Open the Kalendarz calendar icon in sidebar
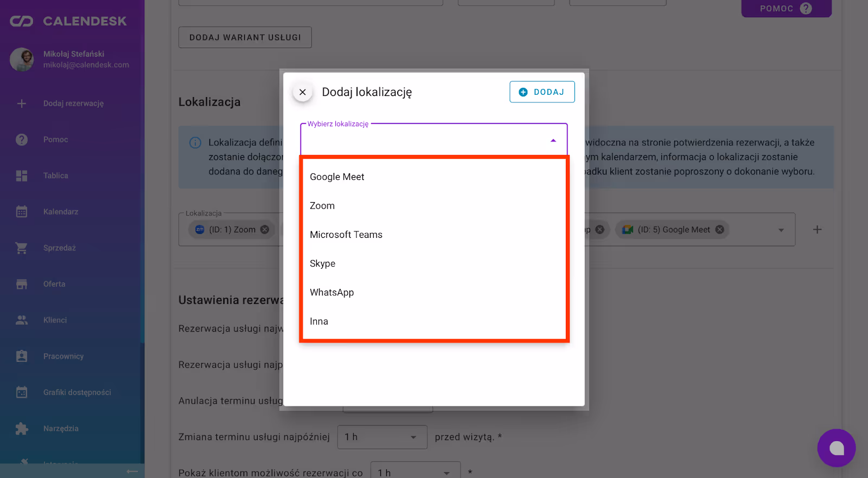Screen dimensions: 868x478 [x=22, y=212]
